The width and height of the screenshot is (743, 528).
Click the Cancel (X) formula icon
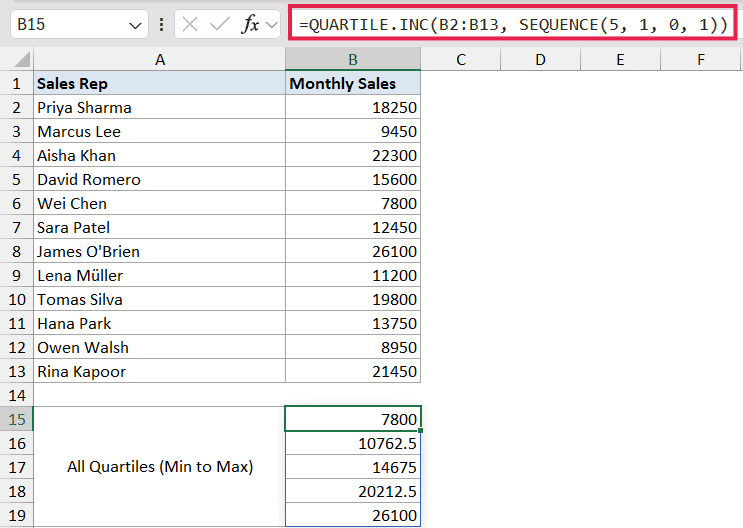(x=190, y=24)
